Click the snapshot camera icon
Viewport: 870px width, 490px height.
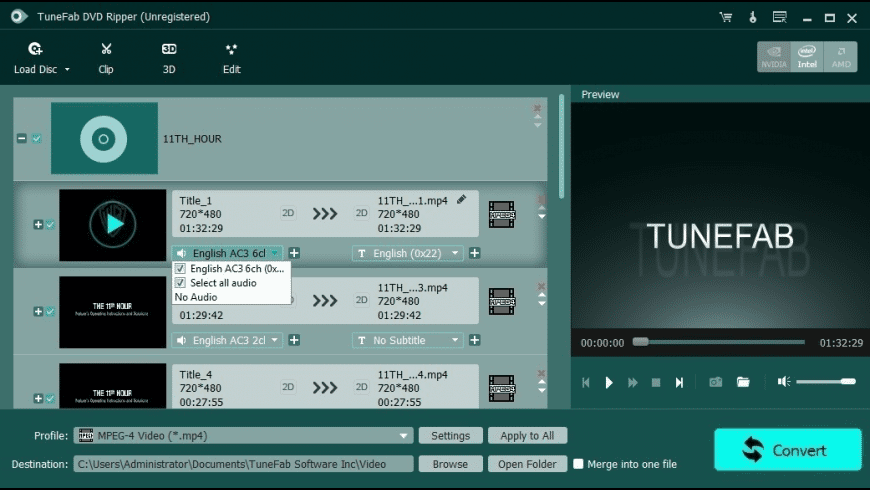click(x=716, y=382)
